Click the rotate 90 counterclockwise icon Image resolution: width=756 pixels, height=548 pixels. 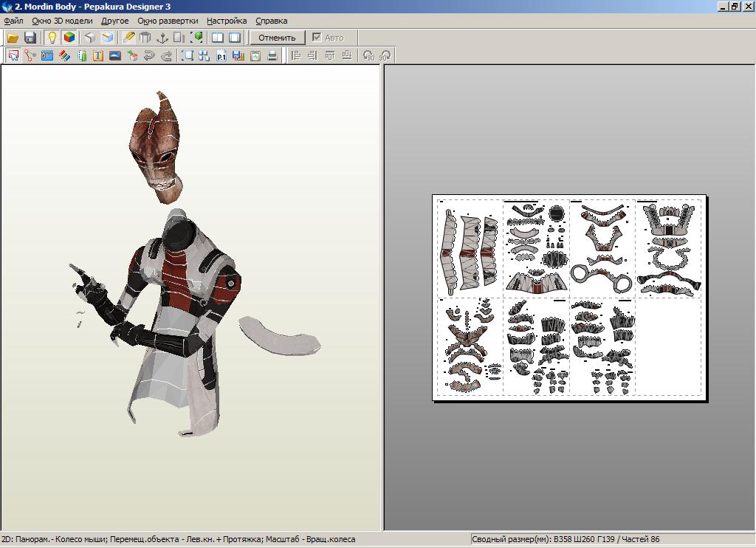(369, 56)
